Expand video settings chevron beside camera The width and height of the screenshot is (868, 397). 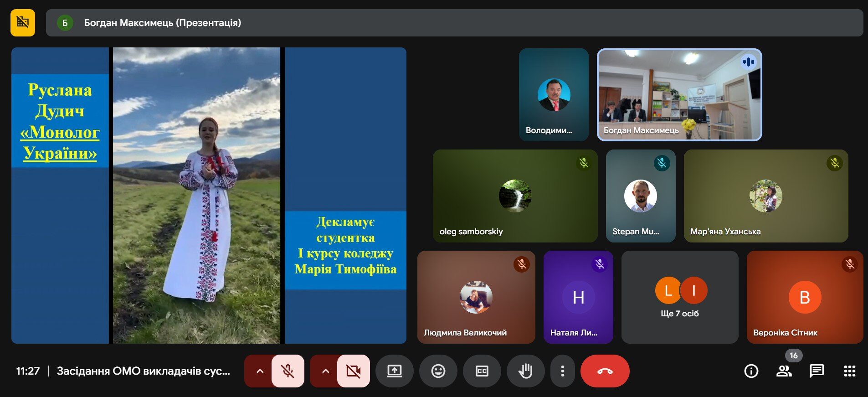(x=325, y=371)
